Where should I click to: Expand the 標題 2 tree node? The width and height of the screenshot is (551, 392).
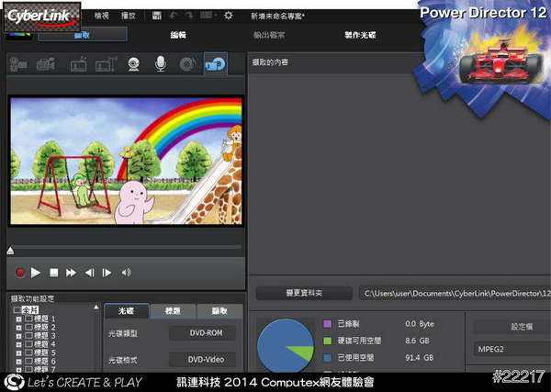[19, 328]
